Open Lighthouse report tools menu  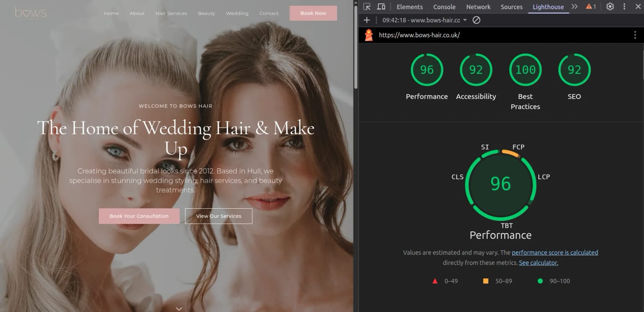point(635,35)
